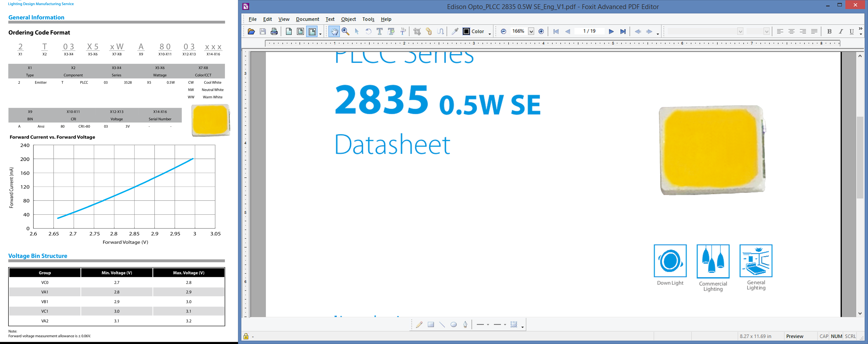
Task: Select the Ellipse drawing tool
Action: click(454, 324)
